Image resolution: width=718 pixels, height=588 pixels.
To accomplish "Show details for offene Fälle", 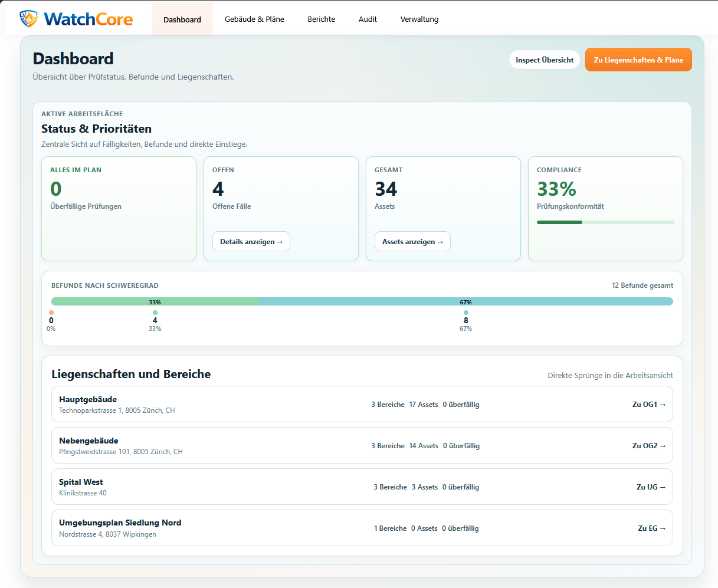I will 251,241.
